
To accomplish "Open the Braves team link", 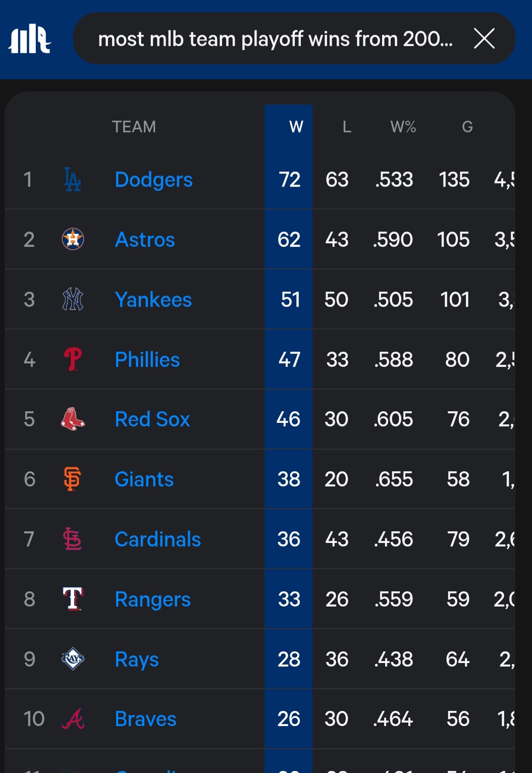I will point(145,719).
